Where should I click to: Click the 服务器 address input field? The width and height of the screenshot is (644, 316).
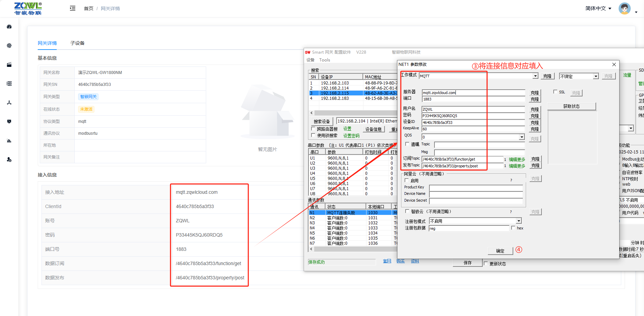[x=473, y=93]
